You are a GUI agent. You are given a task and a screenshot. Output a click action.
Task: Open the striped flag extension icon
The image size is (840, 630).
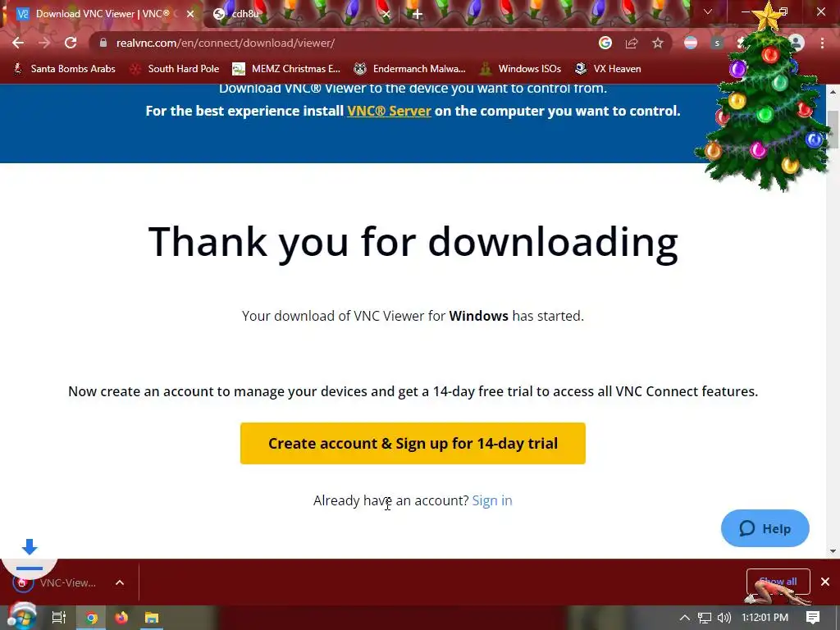691,43
